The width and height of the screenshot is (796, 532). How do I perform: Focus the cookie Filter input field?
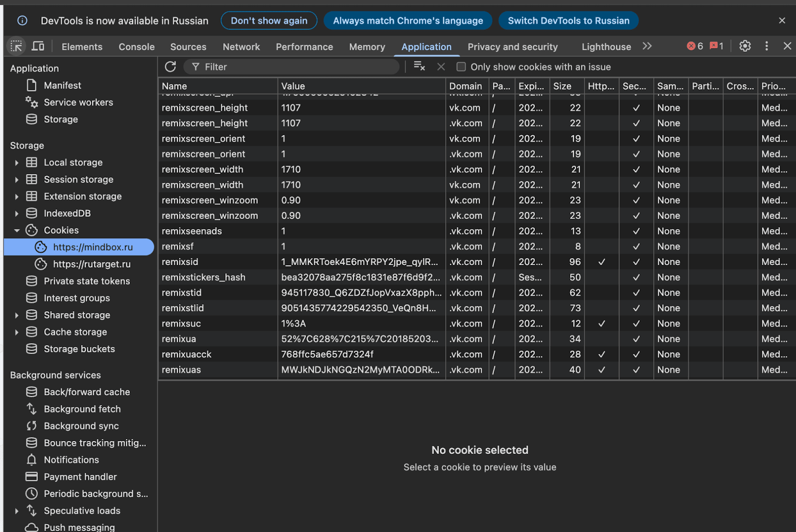coord(292,67)
